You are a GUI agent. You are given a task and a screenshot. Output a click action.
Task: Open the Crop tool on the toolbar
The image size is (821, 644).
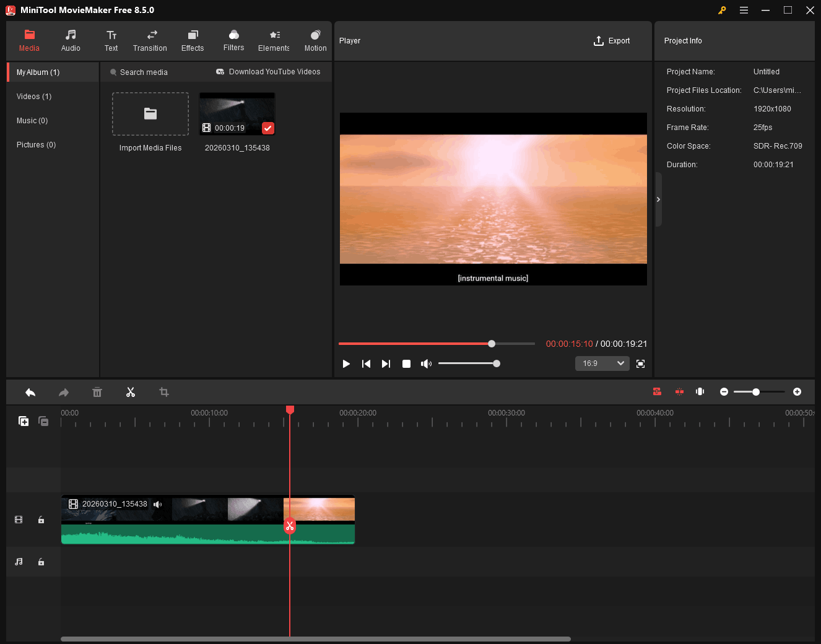pyautogui.click(x=164, y=392)
